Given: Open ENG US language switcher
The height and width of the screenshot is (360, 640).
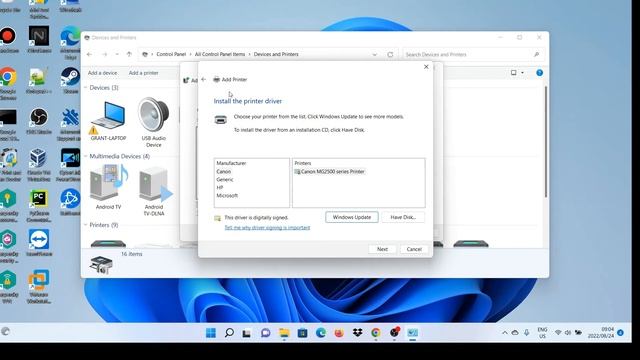Looking at the screenshot, I should click(542, 333).
